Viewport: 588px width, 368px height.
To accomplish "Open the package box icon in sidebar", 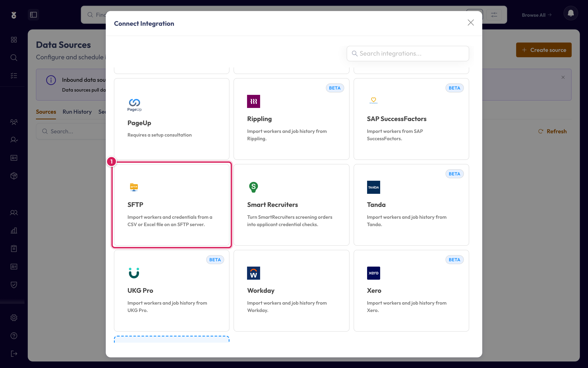I will coord(14,176).
